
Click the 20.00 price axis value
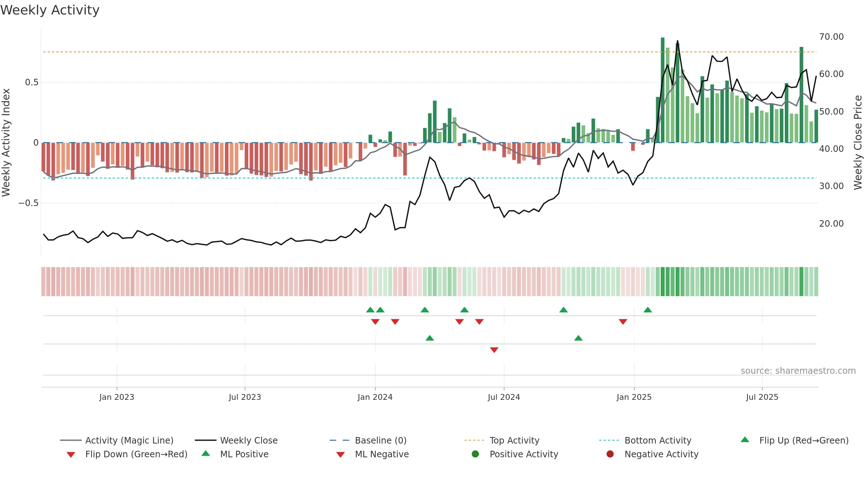[831, 223]
